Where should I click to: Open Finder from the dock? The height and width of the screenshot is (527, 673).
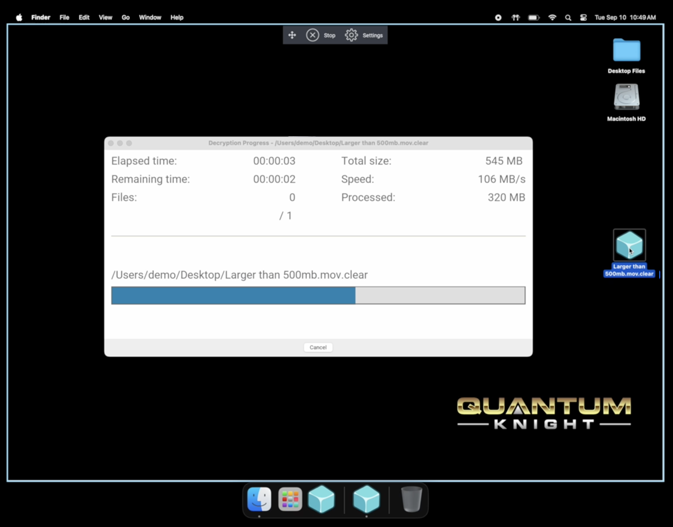click(259, 499)
